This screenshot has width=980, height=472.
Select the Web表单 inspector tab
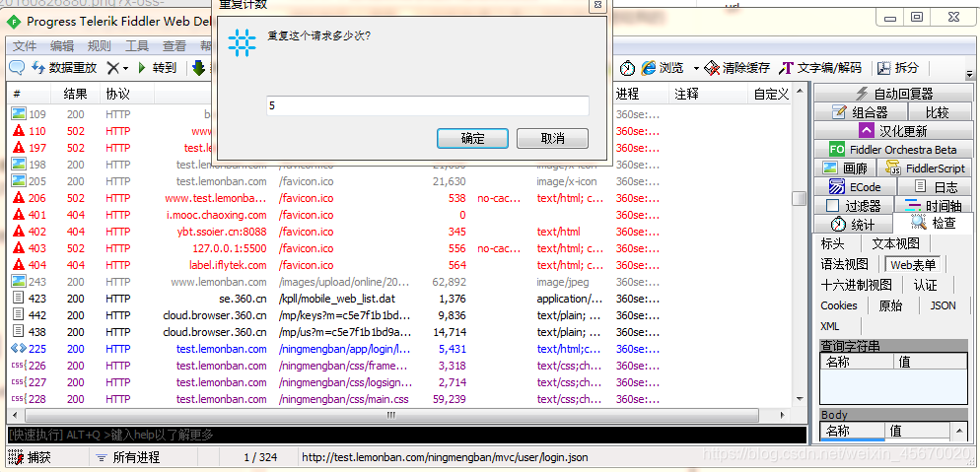[x=913, y=264]
